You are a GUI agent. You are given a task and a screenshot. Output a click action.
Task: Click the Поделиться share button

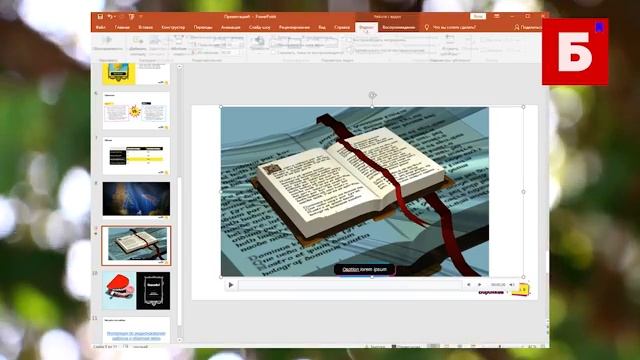[x=528, y=27]
